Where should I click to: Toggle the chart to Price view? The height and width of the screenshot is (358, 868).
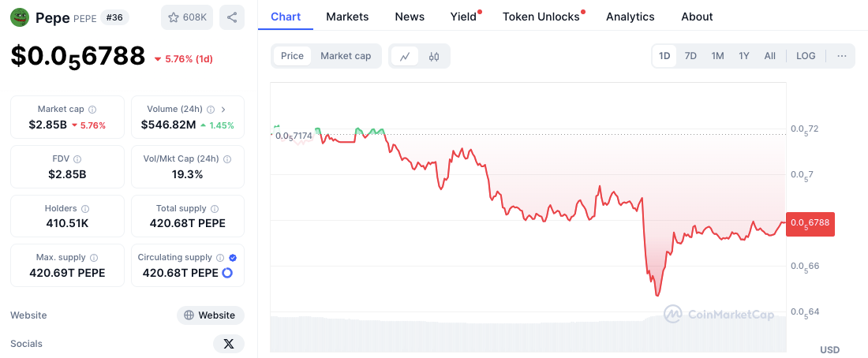coord(292,56)
